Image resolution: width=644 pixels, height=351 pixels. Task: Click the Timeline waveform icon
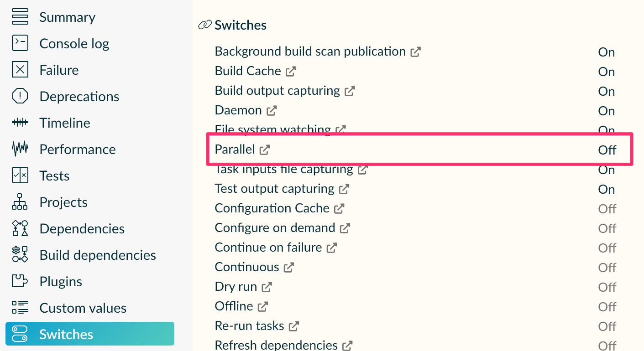pyautogui.click(x=20, y=123)
